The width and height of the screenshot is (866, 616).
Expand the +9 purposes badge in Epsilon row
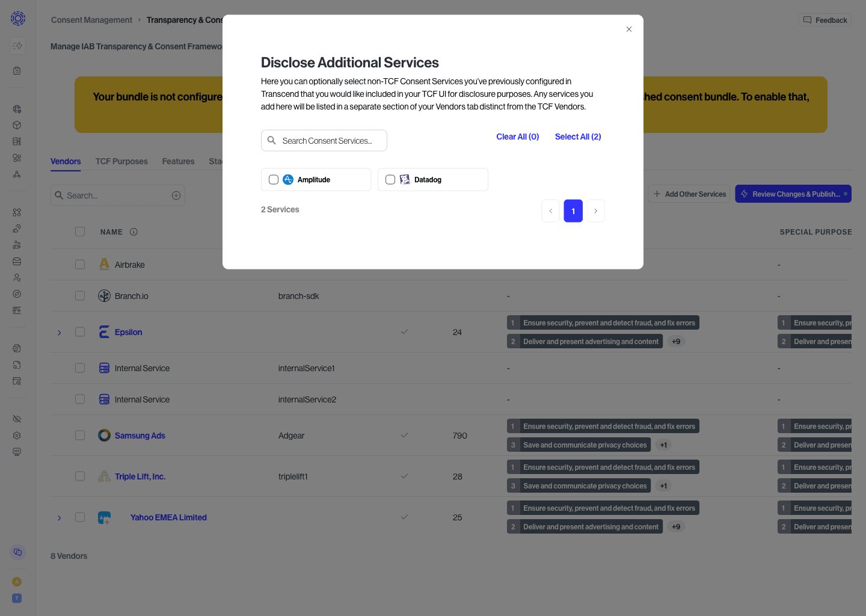pyautogui.click(x=676, y=341)
